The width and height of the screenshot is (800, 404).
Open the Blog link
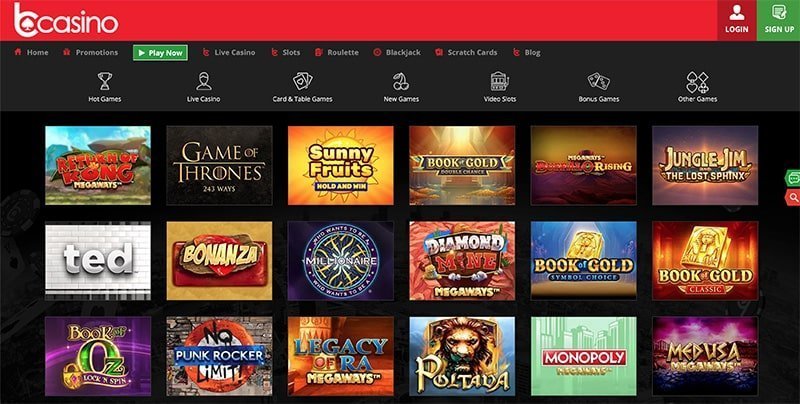tap(527, 53)
